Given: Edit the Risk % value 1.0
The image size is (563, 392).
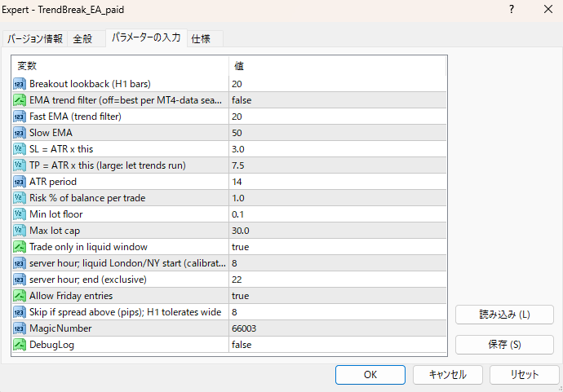Looking at the screenshot, I should point(338,198).
